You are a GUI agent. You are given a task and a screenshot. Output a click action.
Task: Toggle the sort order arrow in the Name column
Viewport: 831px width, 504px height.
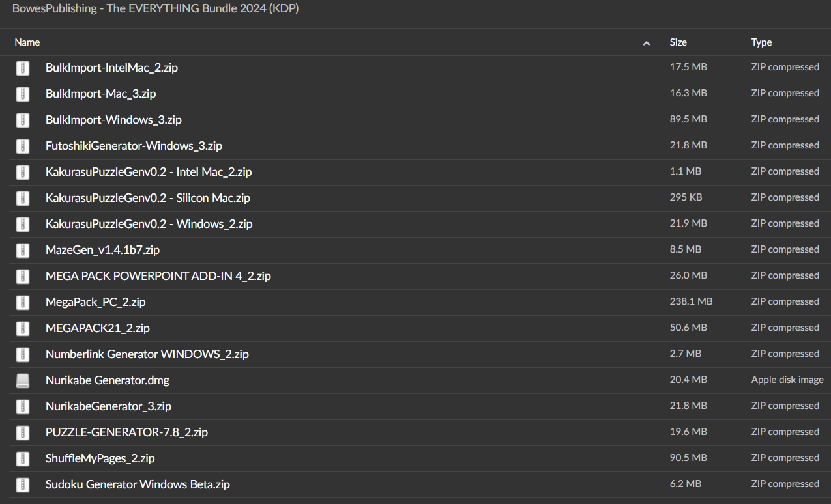[x=647, y=43]
